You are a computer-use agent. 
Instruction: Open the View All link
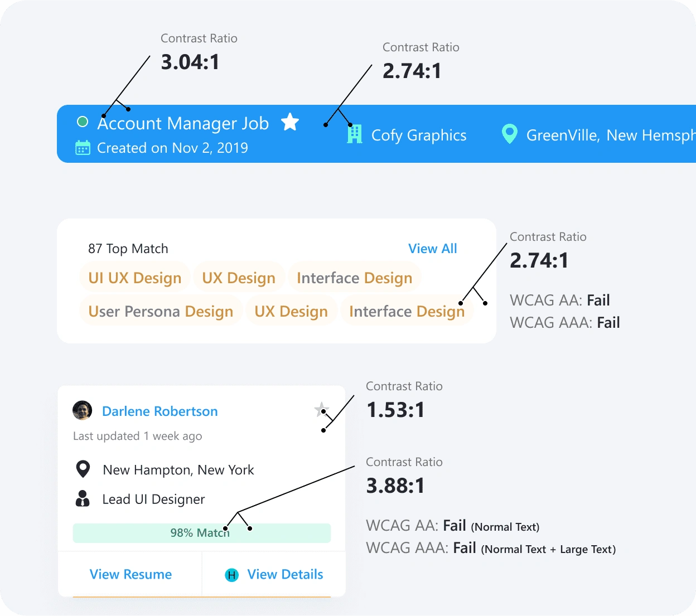point(432,249)
